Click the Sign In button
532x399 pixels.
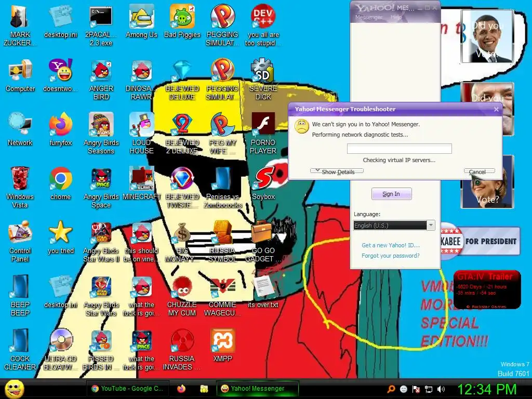pos(392,194)
